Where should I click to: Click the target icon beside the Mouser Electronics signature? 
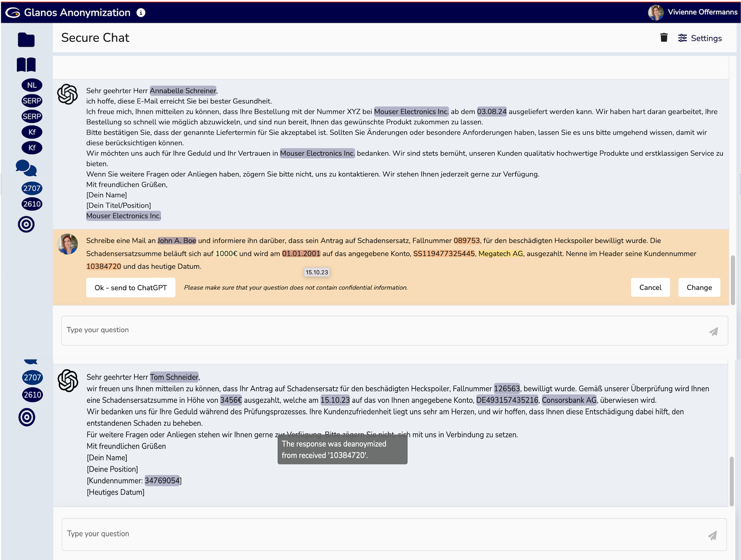(26, 224)
